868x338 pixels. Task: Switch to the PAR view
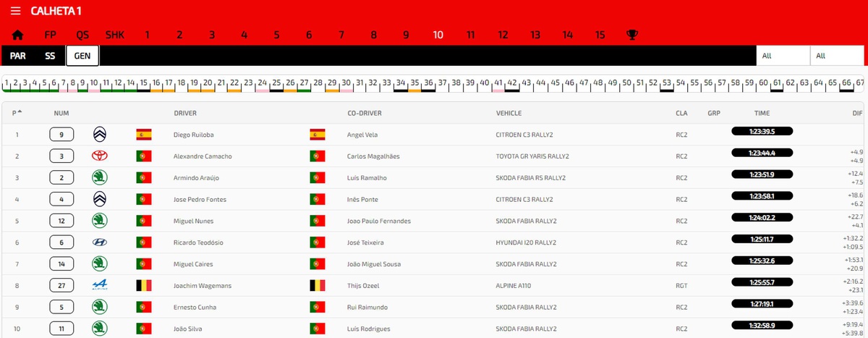pyautogui.click(x=18, y=56)
